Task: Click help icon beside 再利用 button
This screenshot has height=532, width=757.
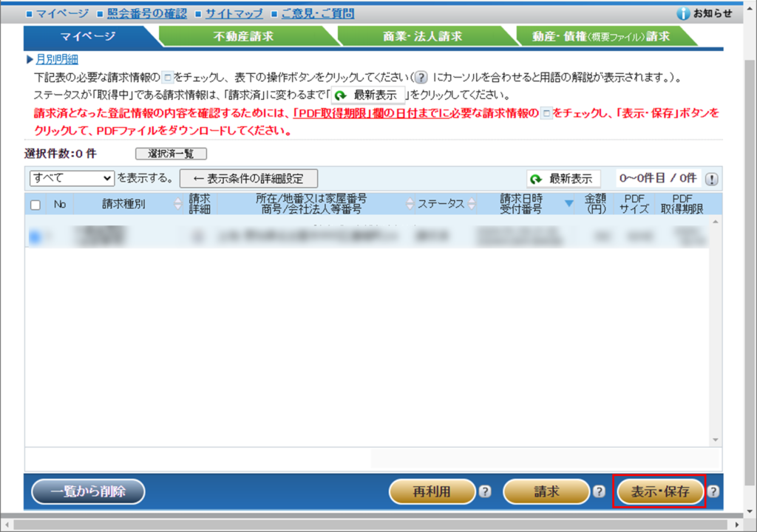Action: 485,491
